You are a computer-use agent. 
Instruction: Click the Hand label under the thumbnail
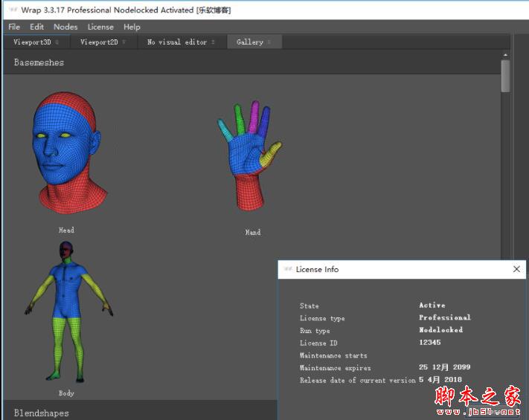coord(253,232)
